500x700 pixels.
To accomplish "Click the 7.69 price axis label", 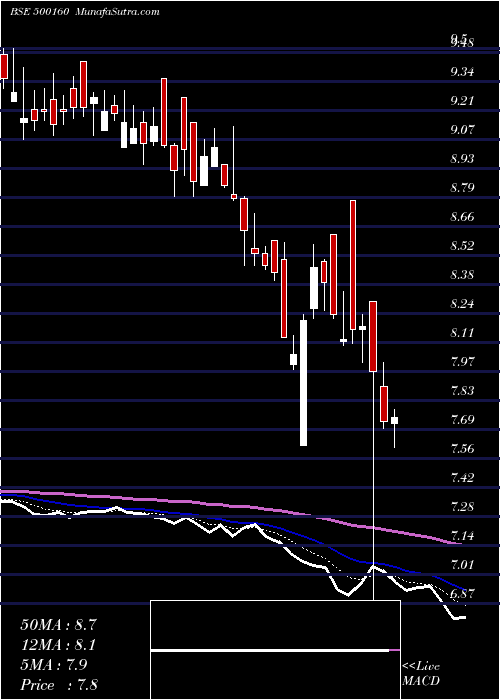I will click(x=462, y=420).
